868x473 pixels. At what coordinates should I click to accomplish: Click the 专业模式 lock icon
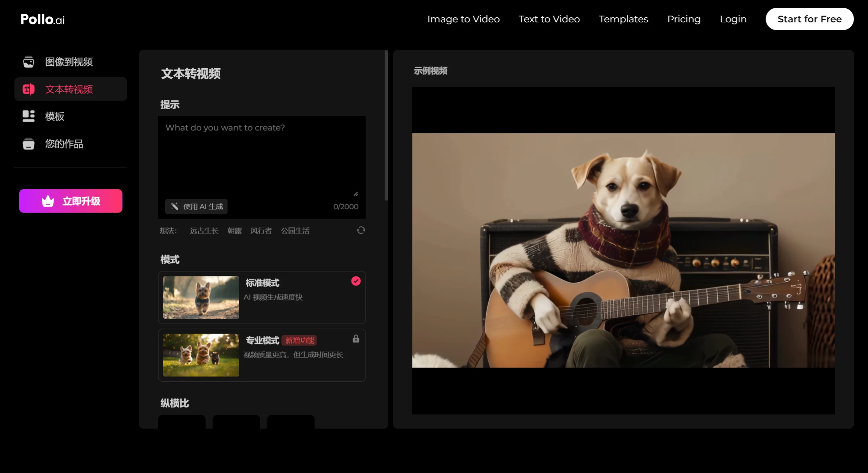[x=355, y=339]
